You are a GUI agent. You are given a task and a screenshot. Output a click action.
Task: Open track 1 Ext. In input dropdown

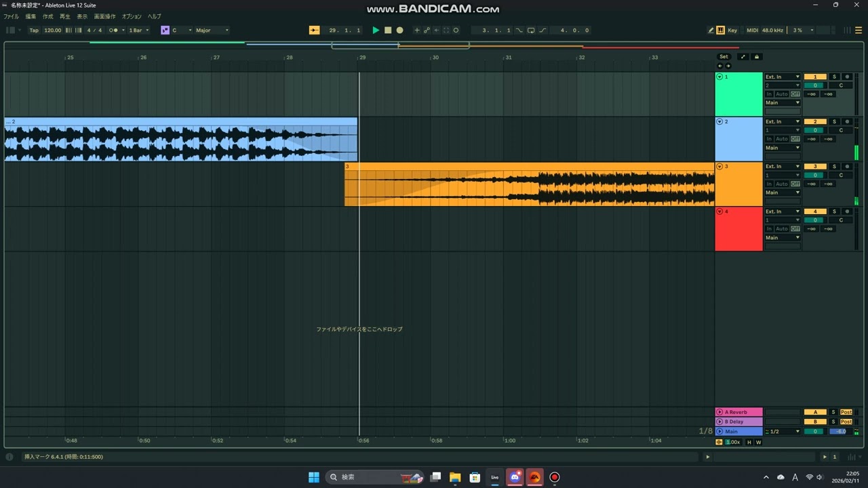783,77
